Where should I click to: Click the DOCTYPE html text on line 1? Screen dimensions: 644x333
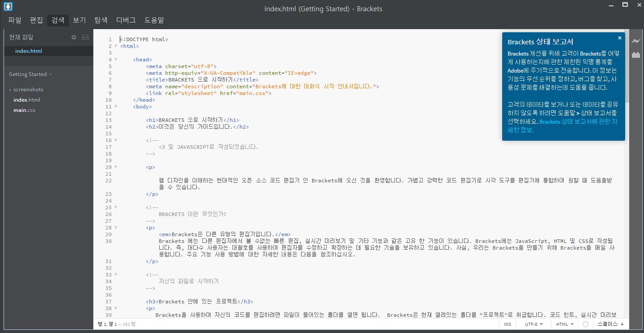(144, 39)
